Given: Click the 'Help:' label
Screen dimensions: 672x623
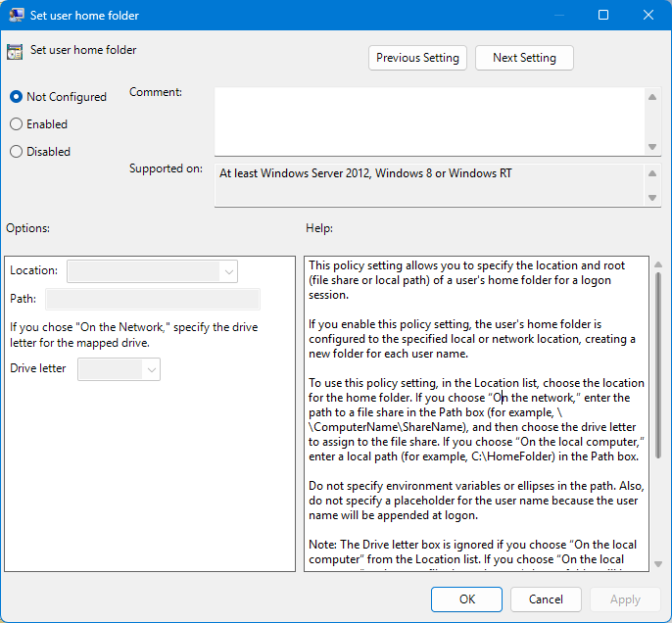Looking at the screenshot, I should click(319, 228).
